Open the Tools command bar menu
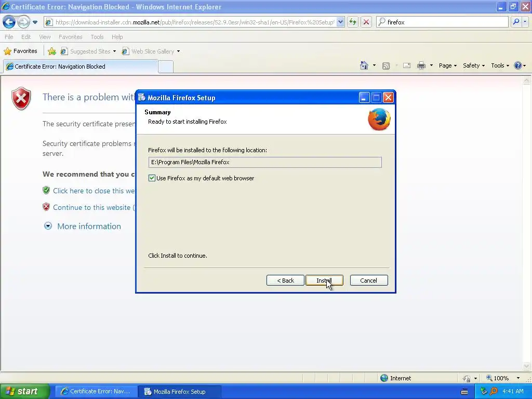The image size is (532, 399). [x=500, y=65]
